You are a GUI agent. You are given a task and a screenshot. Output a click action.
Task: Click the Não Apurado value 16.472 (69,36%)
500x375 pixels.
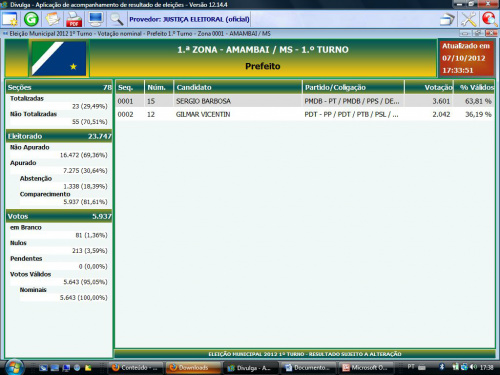pyautogui.click(x=84, y=155)
